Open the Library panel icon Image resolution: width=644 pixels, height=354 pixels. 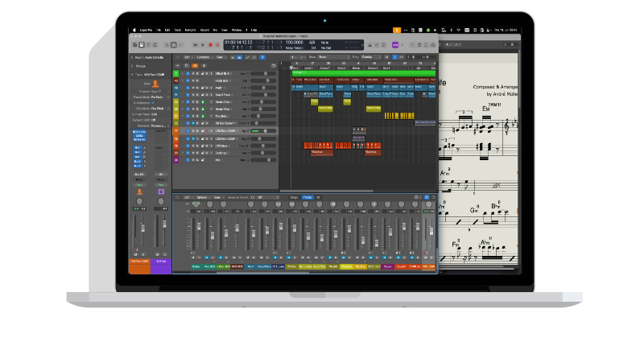pos(134,44)
